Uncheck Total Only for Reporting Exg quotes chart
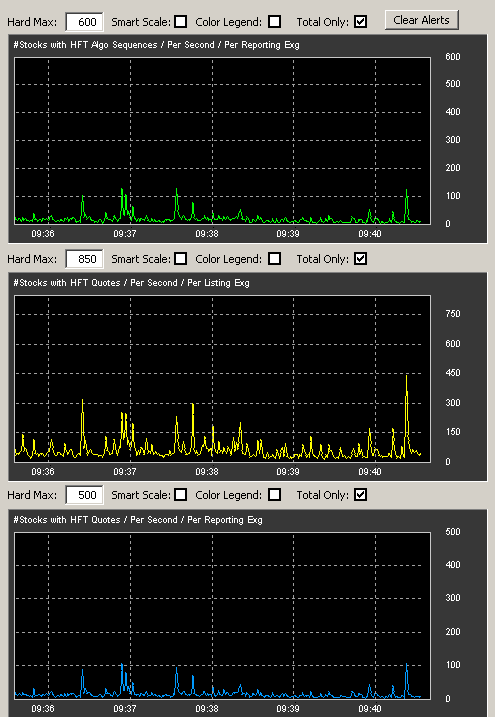The height and width of the screenshot is (717, 495). (x=360, y=494)
